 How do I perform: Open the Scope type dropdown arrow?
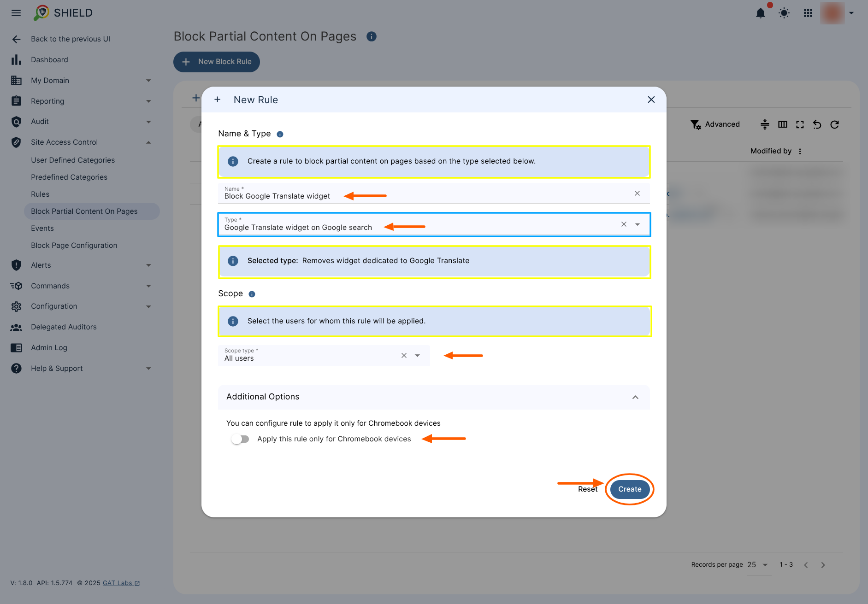coord(418,356)
